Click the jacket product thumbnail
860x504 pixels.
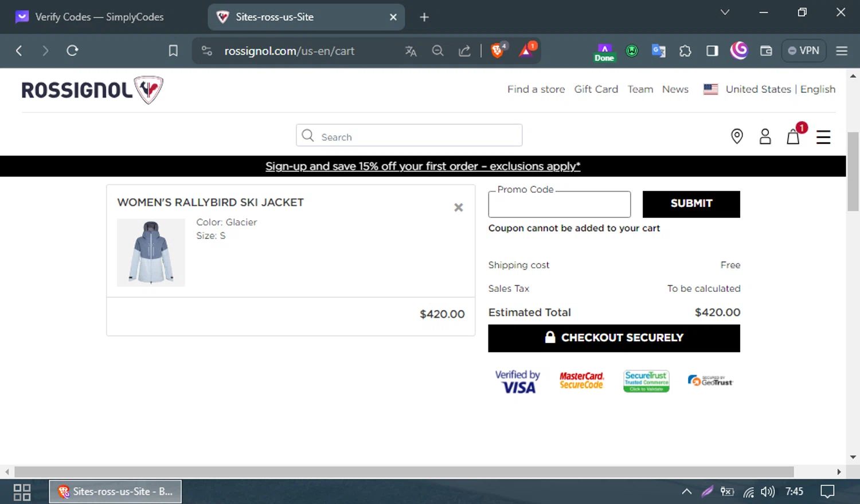coord(151,252)
